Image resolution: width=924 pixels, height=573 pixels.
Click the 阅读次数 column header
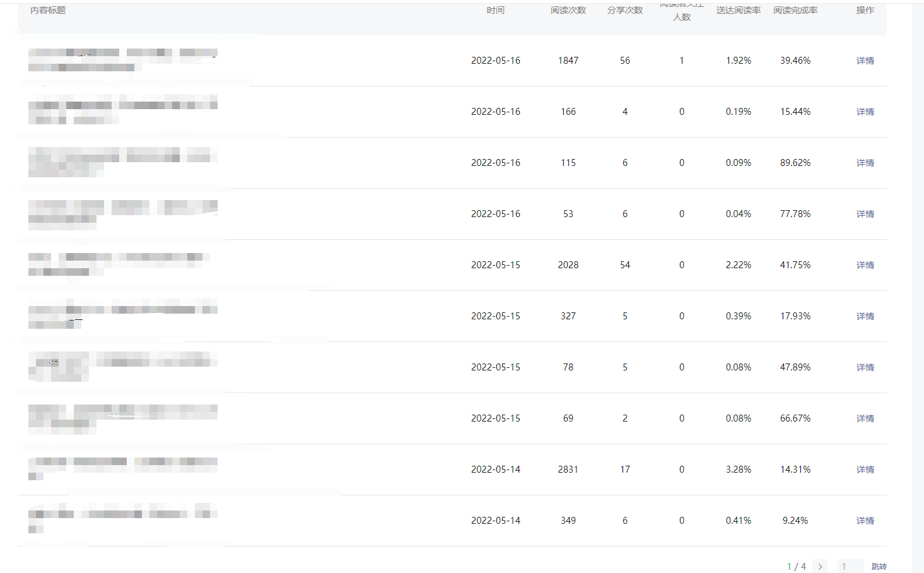click(568, 10)
